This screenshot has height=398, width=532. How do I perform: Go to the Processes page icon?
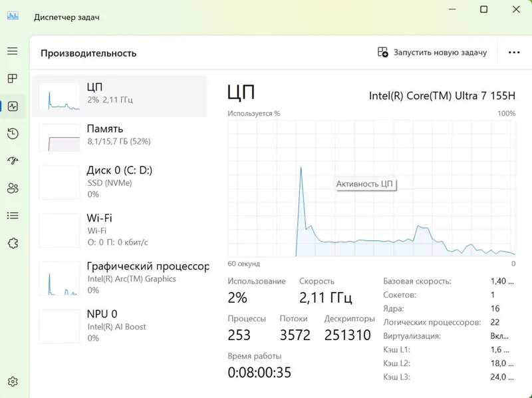click(x=13, y=79)
